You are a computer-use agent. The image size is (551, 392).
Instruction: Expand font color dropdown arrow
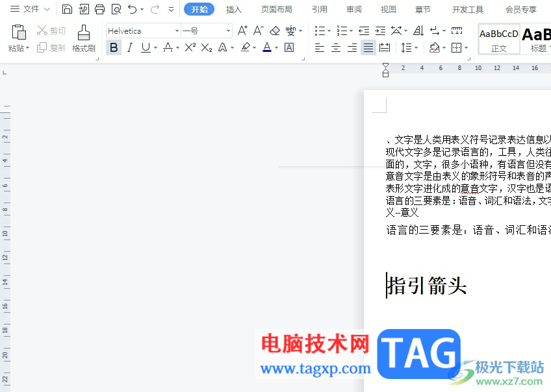[x=277, y=48]
